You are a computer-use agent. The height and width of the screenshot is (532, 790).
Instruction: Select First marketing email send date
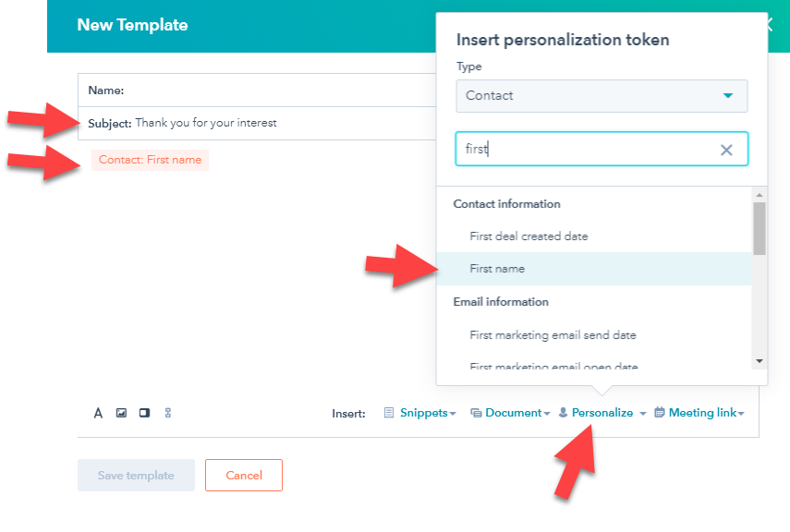click(554, 333)
